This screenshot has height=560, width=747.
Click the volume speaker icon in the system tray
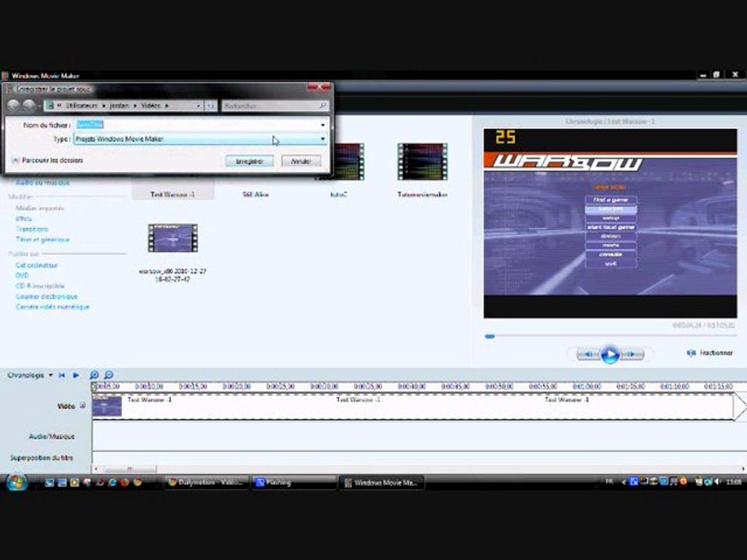click(717, 482)
